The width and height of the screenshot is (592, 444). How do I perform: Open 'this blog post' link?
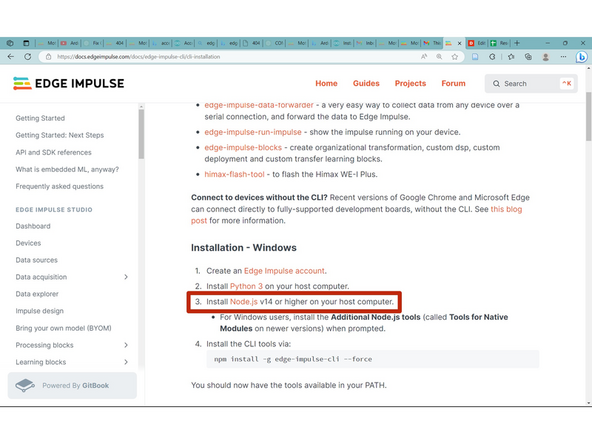tap(506, 209)
